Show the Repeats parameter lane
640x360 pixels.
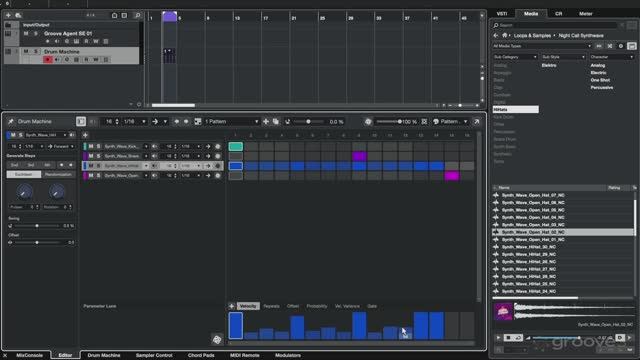[271, 306]
